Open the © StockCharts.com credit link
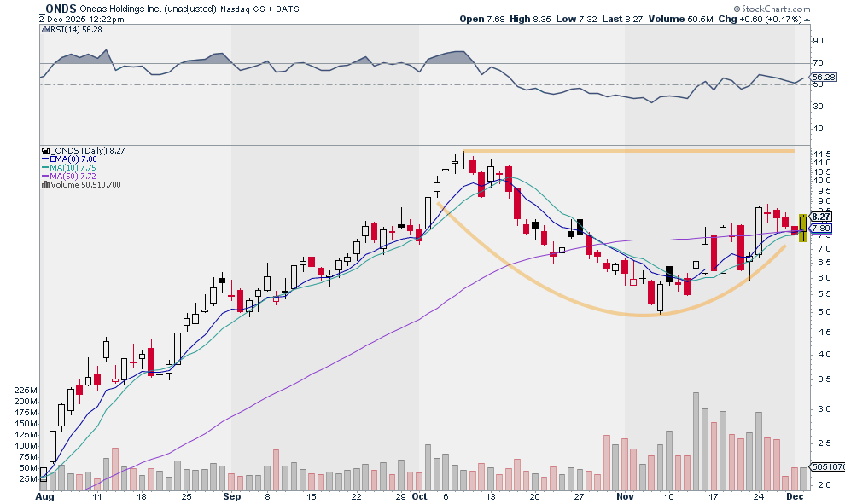 (772, 9)
